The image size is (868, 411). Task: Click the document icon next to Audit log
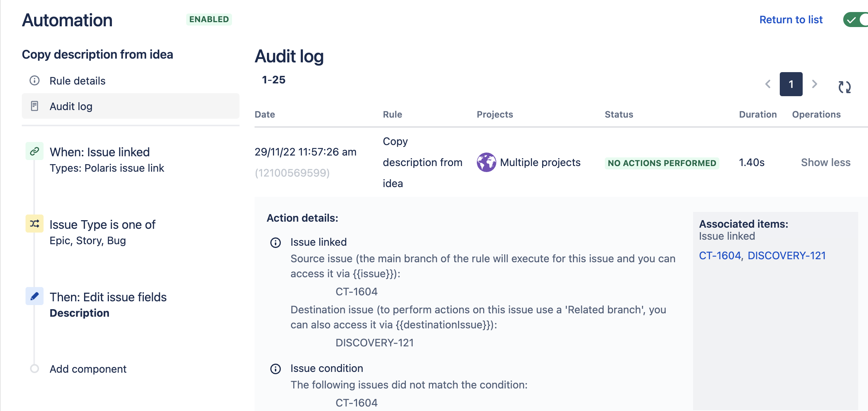[35, 106]
